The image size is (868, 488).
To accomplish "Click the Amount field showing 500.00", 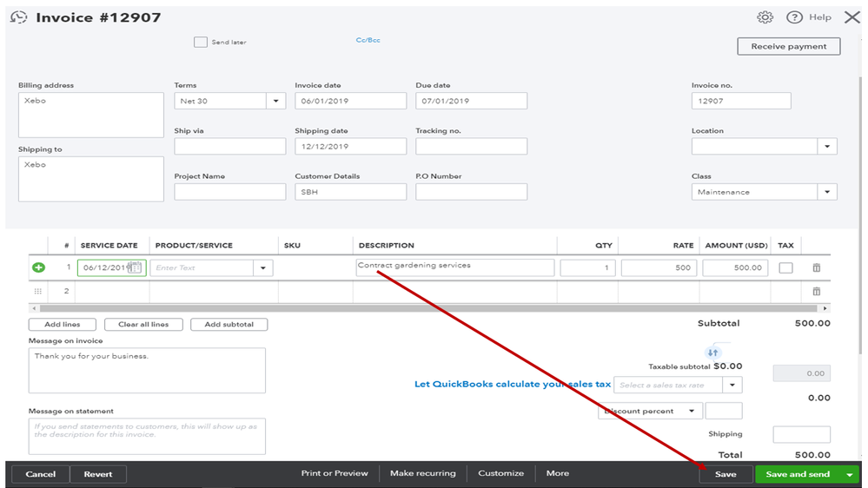I will [735, 267].
